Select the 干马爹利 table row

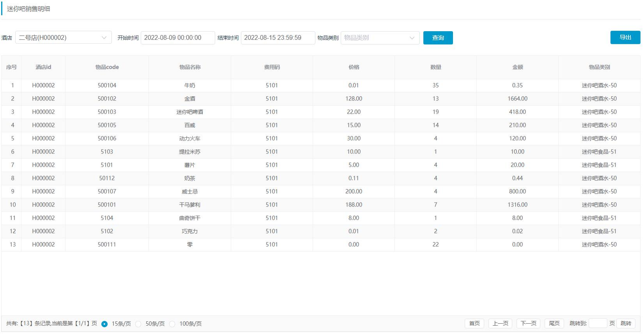pos(190,205)
